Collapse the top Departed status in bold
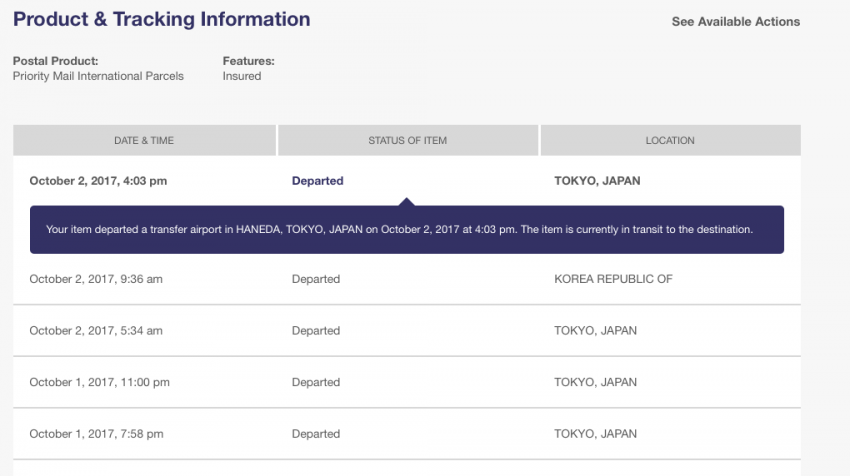The height and width of the screenshot is (476, 850). [x=318, y=181]
